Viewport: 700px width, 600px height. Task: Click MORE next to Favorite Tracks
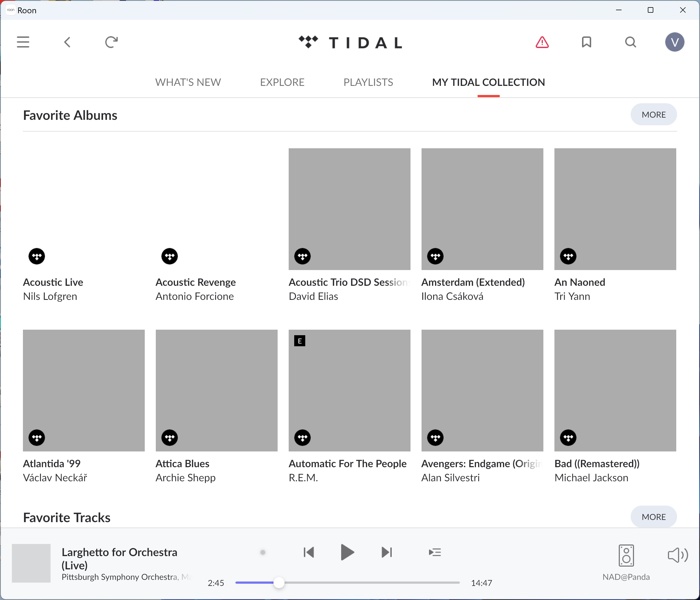pos(653,517)
